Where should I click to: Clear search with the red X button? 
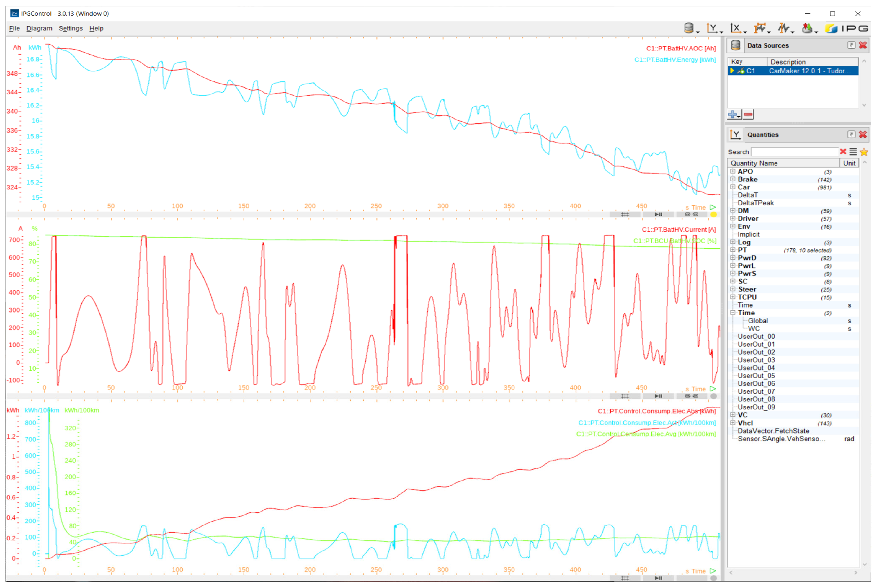pos(843,152)
